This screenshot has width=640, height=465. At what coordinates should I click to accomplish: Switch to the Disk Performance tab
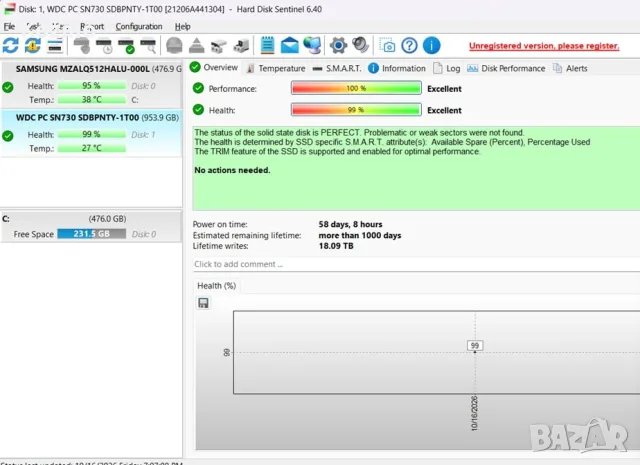pyautogui.click(x=506, y=68)
